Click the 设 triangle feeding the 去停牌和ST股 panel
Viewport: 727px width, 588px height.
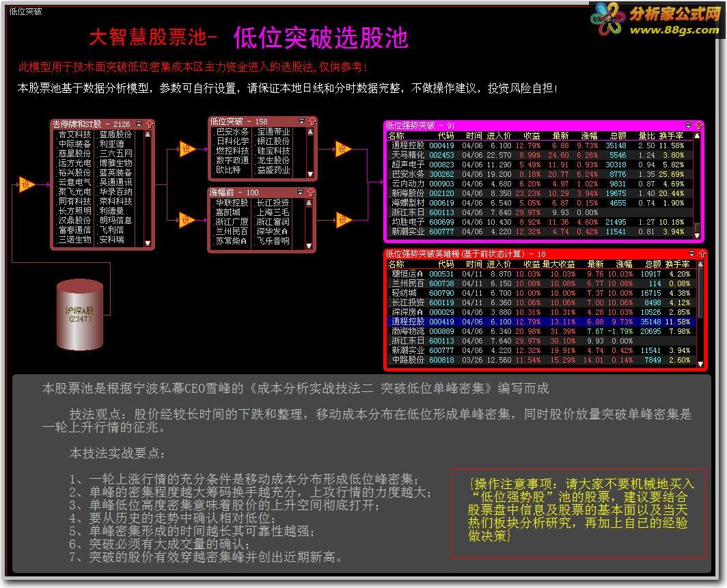pos(26,184)
